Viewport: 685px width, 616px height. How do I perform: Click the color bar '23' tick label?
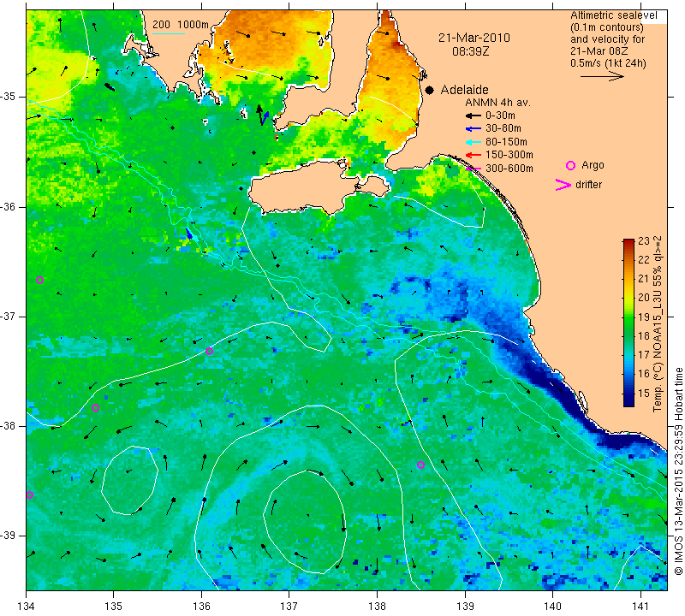[x=644, y=241]
